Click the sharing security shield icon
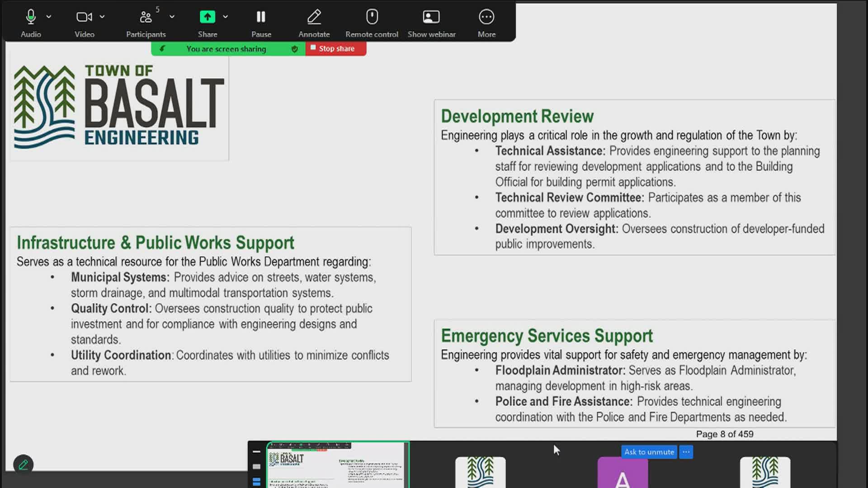Screen dimensions: 868x488 click(x=295, y=49)
